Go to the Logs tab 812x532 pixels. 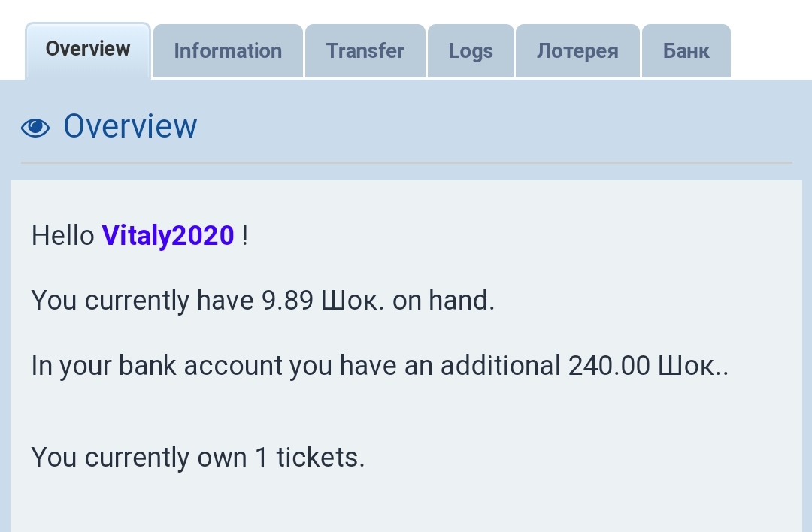[471, 51]
